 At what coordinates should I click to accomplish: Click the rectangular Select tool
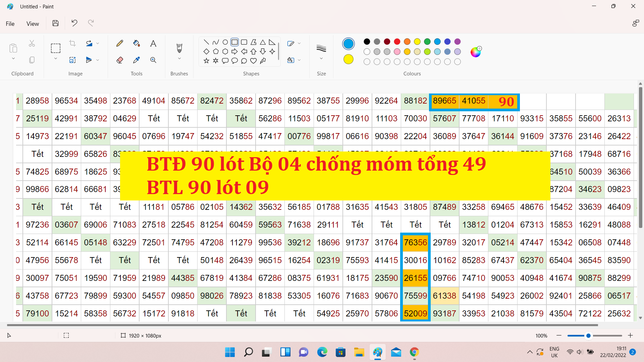coord(56,48)
